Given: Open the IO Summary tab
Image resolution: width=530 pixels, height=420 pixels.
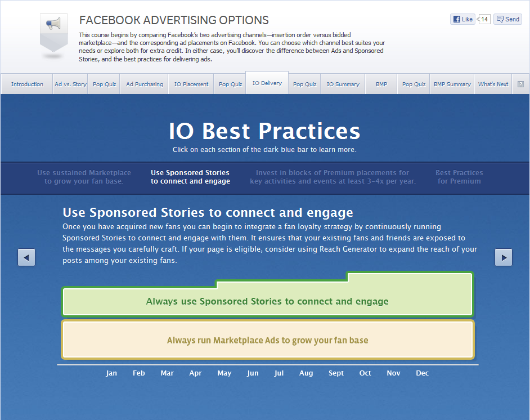Looking at the screenshot, I should [x=343, y=84].
